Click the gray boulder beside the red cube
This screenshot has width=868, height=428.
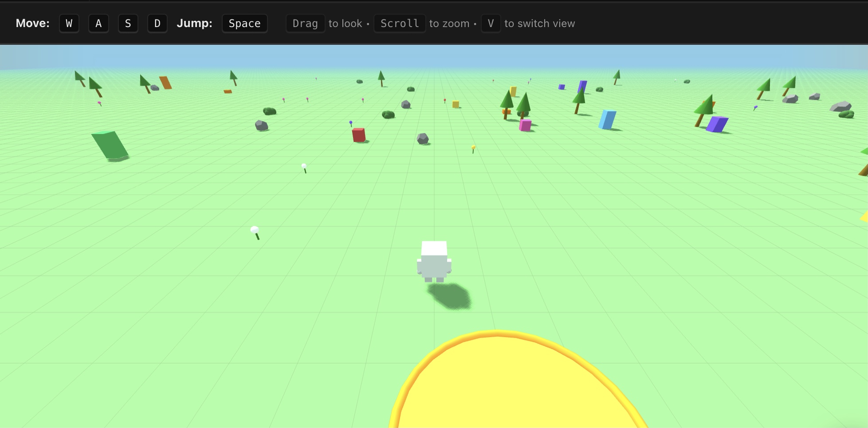point(423,139)
